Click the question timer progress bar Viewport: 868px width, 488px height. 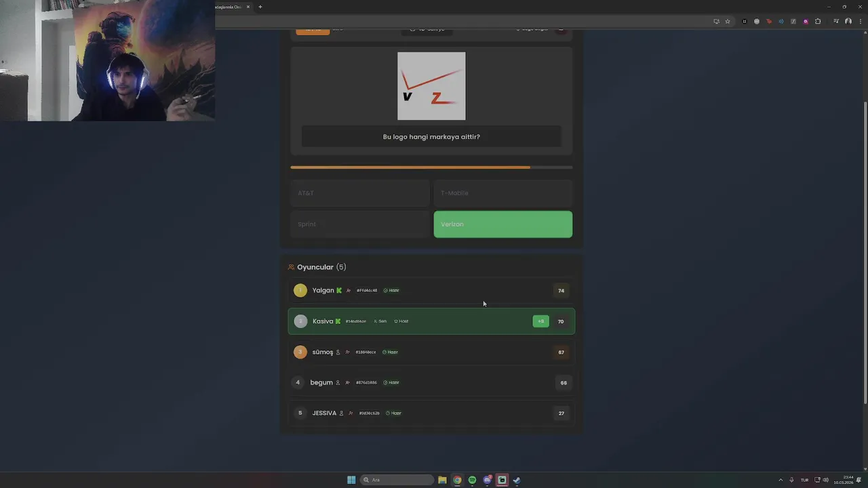click(431, 167)
